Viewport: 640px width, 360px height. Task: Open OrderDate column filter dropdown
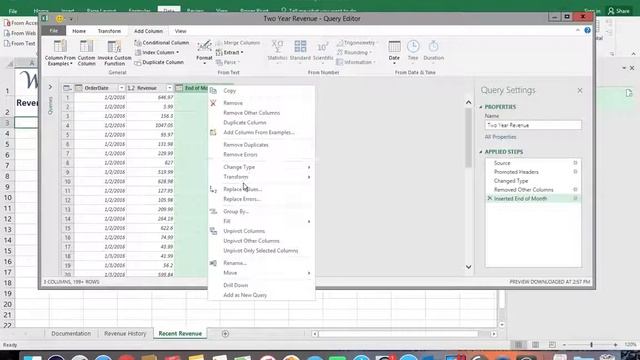pyautogui.click(x=121, y=88)
